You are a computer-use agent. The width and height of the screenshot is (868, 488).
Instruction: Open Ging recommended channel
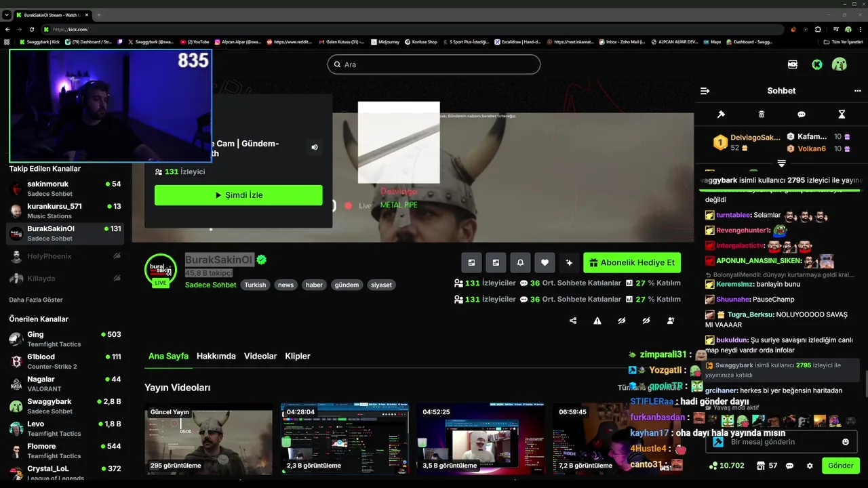tap(65, 339)
